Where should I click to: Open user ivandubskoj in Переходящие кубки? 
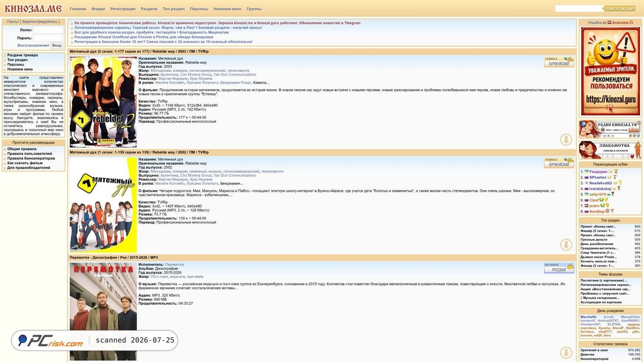click(600, 189)
